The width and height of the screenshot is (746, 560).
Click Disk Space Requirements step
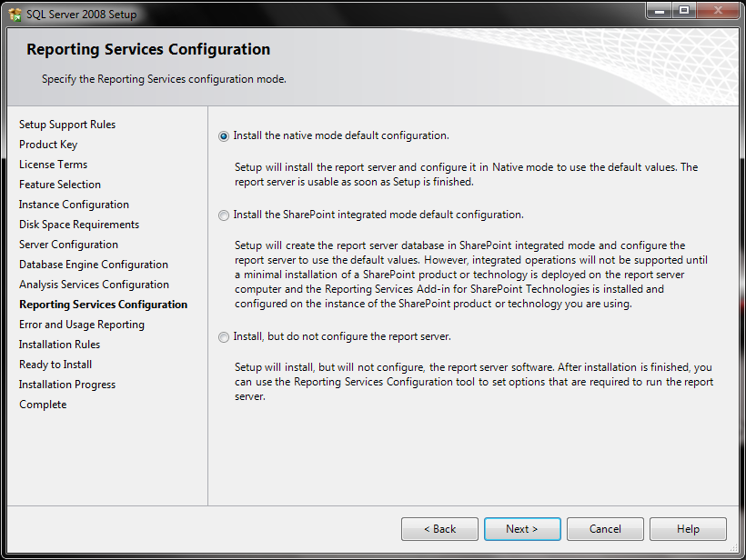[79, 225]
